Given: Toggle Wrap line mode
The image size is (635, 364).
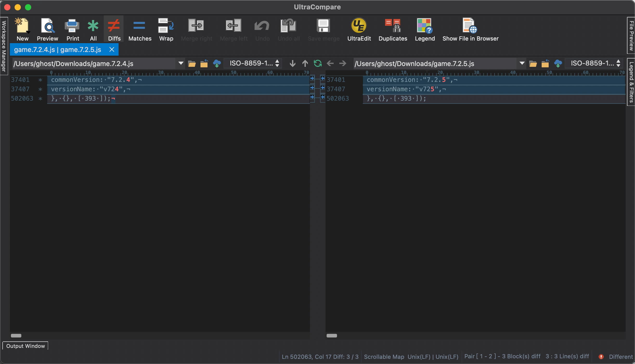Looking at the screenshot, I should pos(166,26).
